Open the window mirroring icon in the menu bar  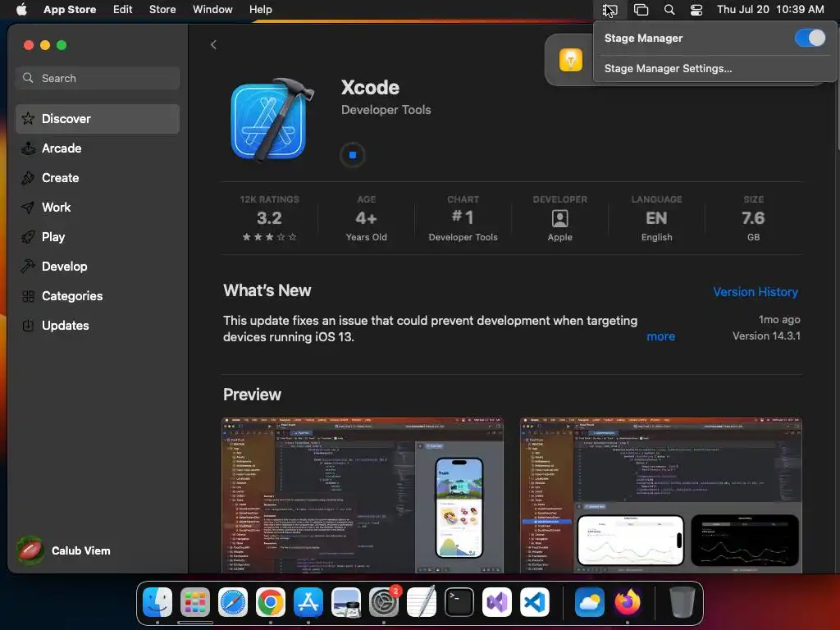pyautogui.click(x=641, y=10)
